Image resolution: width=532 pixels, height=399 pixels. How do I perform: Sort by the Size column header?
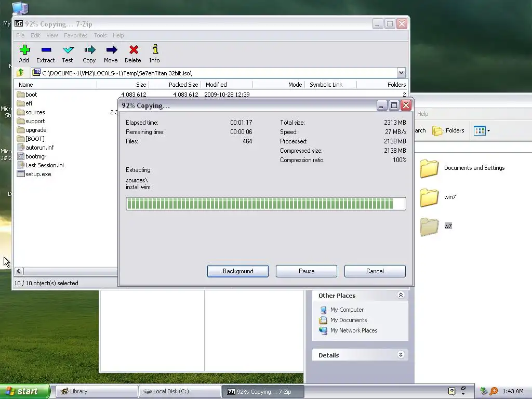(123, 85)
